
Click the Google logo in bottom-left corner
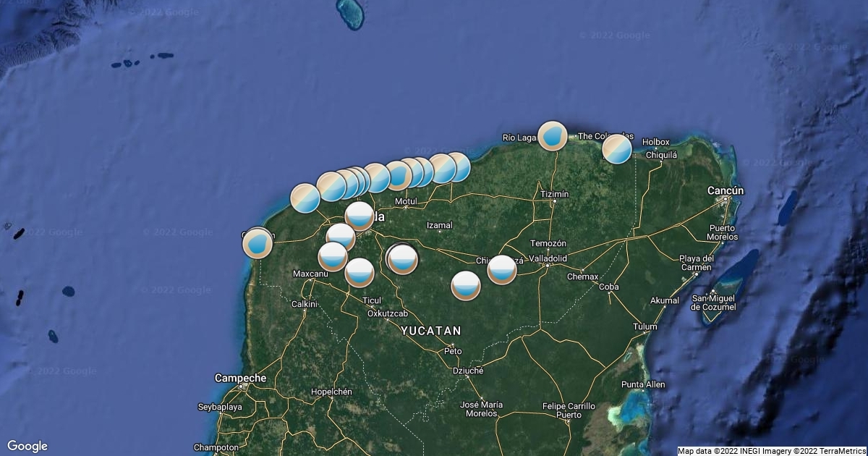tap(27, 446)
